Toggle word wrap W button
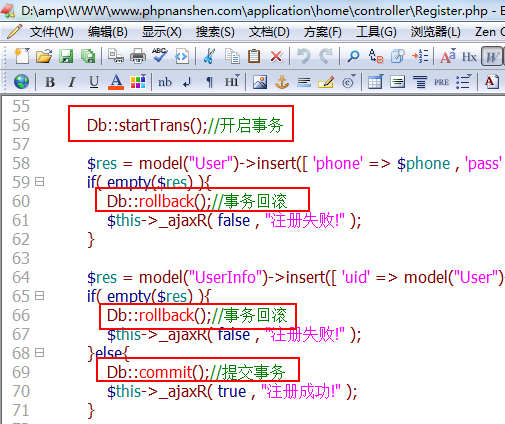Image resolution: width=505 pixels, height=424 pixels. (492, 57)
